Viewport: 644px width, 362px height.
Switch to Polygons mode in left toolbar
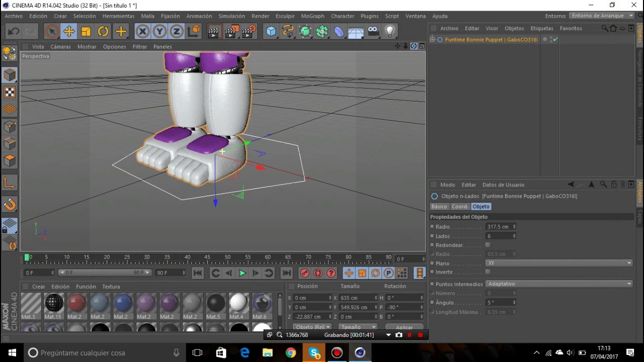10,160
